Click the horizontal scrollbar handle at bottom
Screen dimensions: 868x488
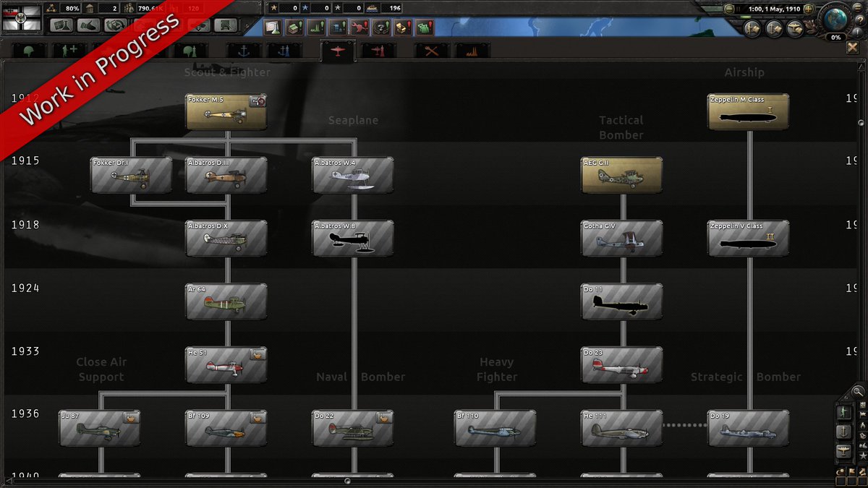tap(347, 481)
